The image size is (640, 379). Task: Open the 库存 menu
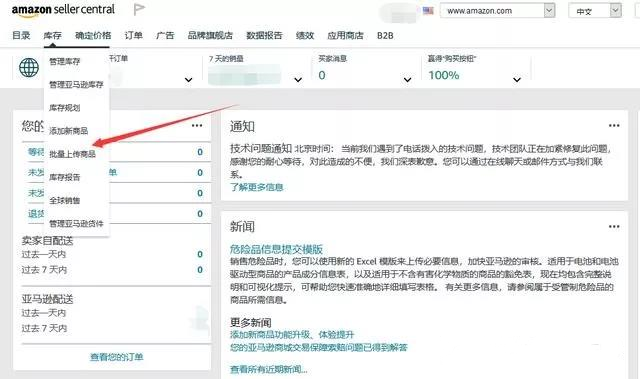[52, 35]
